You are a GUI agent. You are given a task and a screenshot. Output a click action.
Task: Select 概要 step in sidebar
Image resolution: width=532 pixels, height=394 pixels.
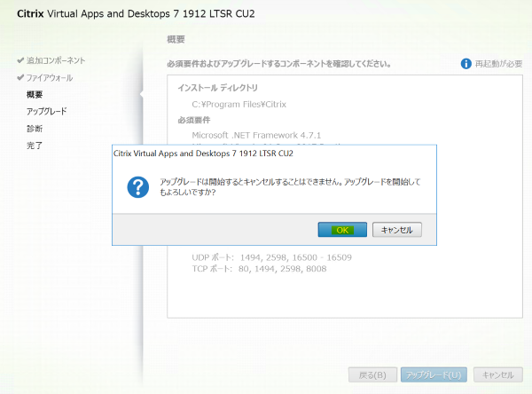35,94
